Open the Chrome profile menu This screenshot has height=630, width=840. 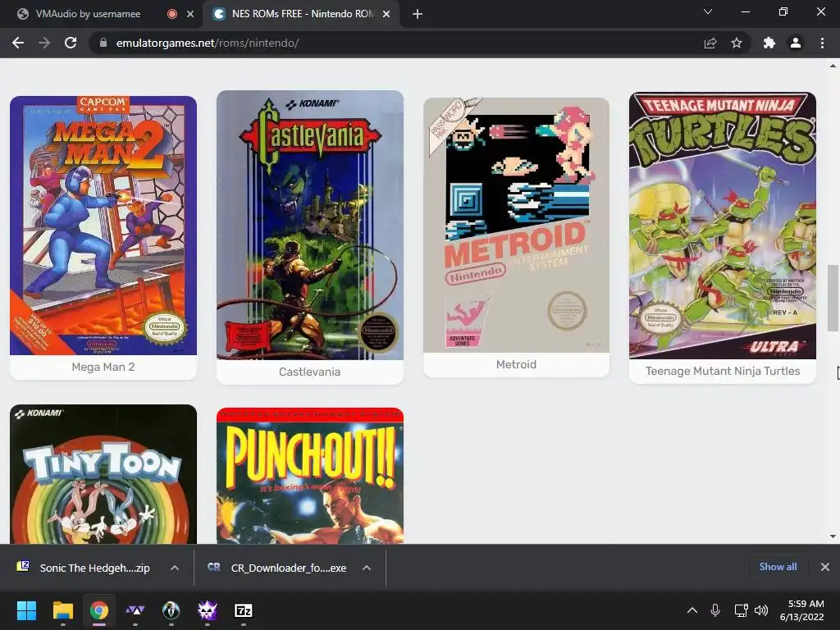click(x=796, y=43)
